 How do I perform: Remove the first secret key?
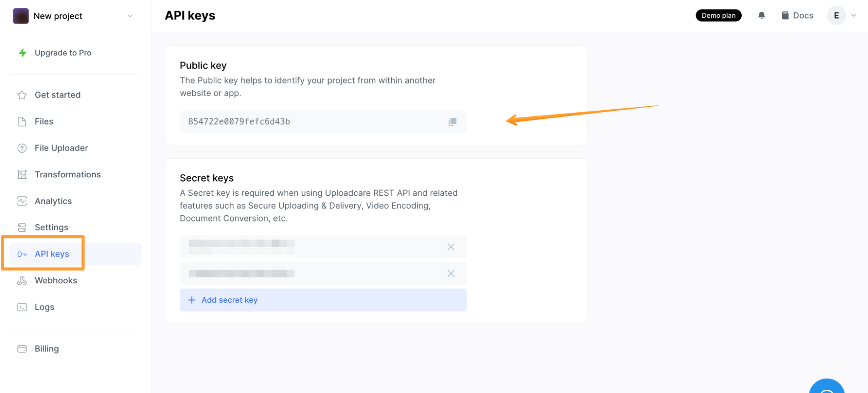[451, 247]
